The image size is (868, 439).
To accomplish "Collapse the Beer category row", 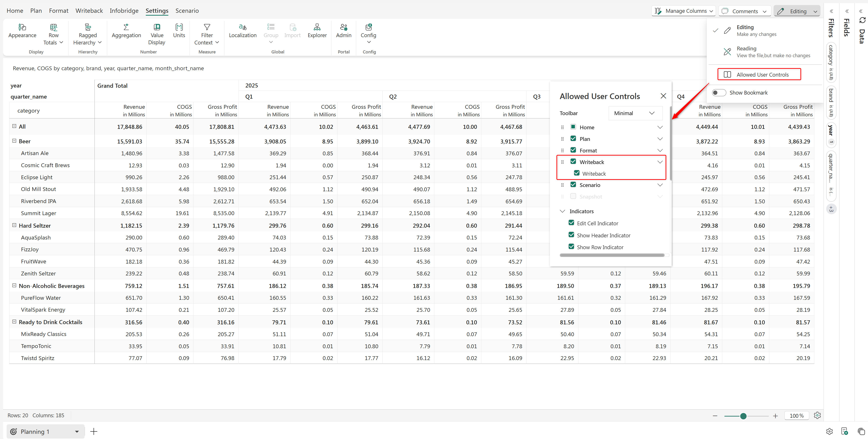I will tap(14, 141).
